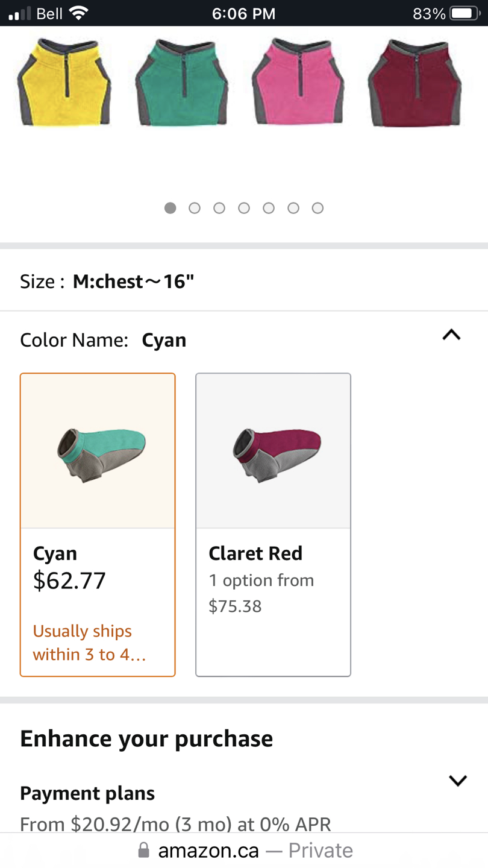Tap the lock icon beside amazon.ca

pos(143,850)
